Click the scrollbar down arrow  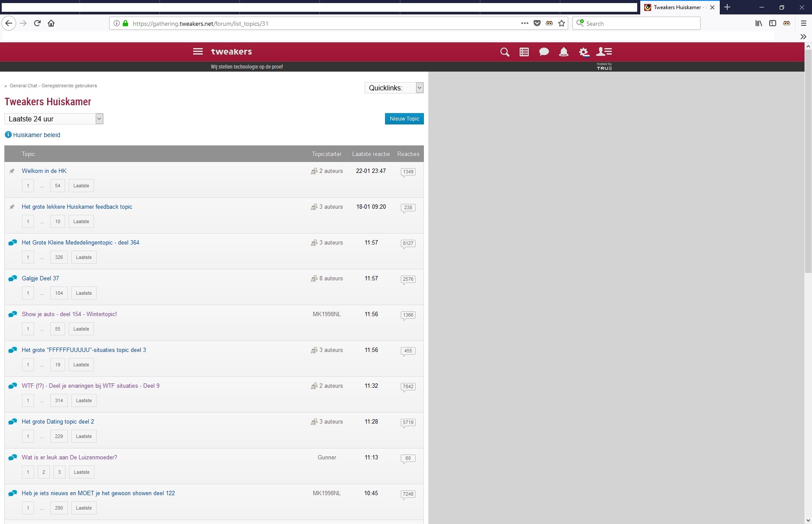click(x=808, y=520)
